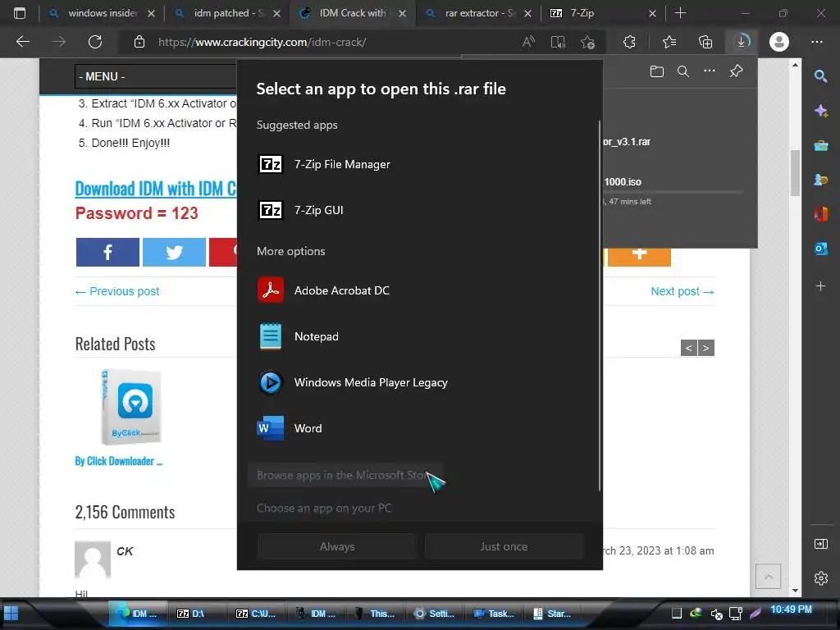
Task: Share the post on Twitter
Action: click(x=174, y=252)
